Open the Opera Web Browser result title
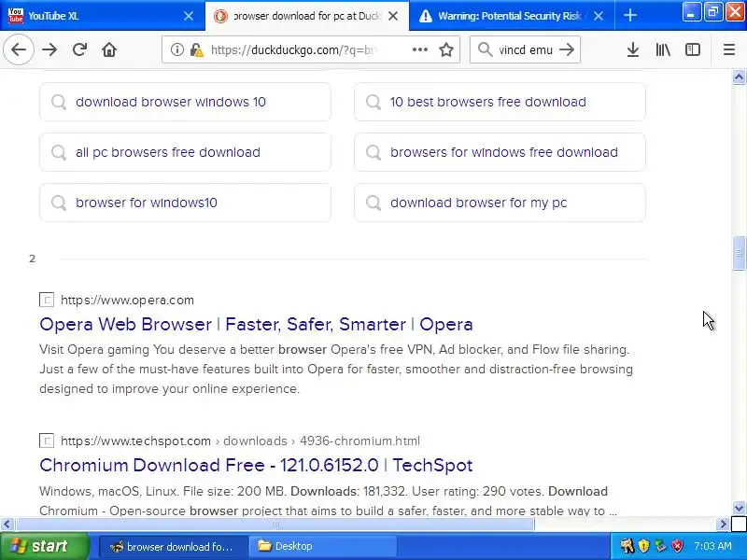The height and width of the screenshot is (560, 747). click(x=256, y=324)
